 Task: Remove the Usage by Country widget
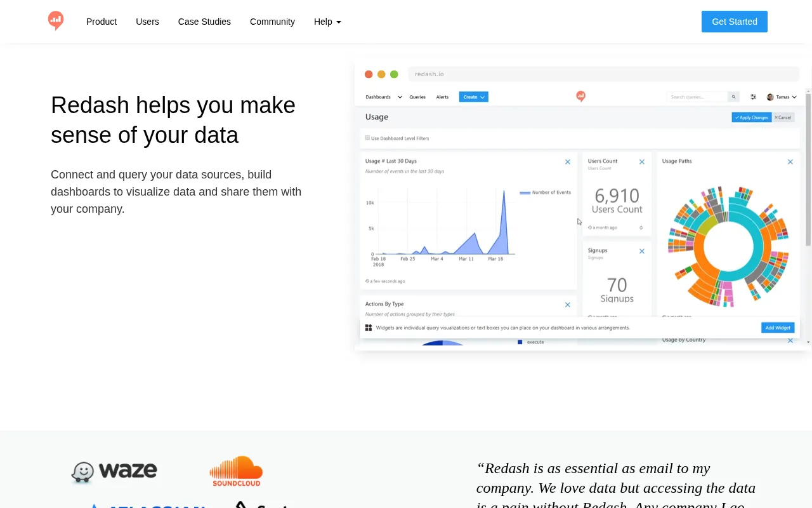[x=790, y=340]
